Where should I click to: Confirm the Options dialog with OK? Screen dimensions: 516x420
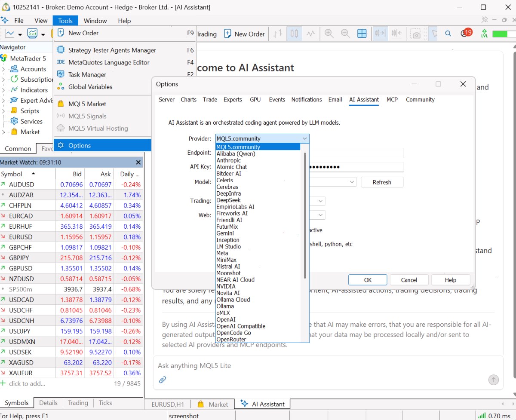coord(368,280)
